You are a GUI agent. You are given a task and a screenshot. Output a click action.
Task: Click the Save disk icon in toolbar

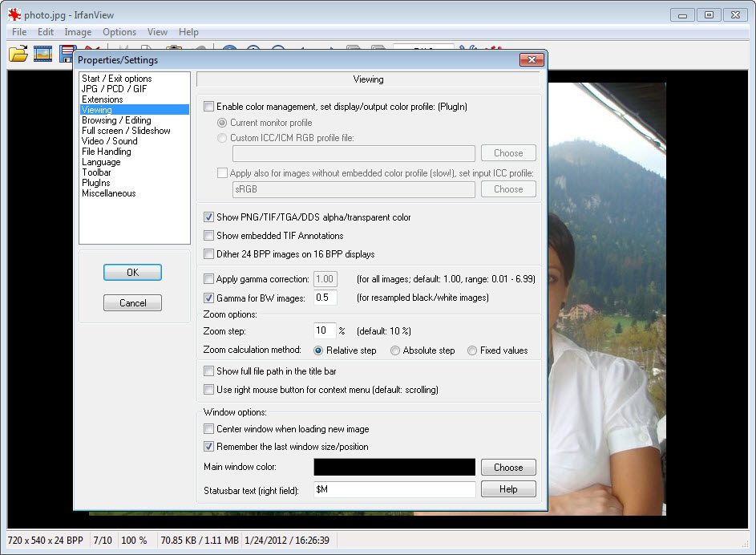[67, 54]
